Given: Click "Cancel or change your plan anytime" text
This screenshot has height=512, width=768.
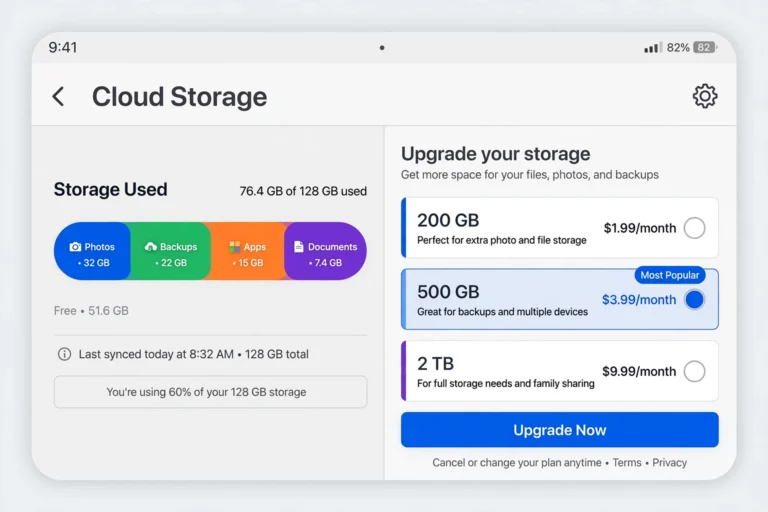Looking at the screenshot, I should (x=516, y=463).
